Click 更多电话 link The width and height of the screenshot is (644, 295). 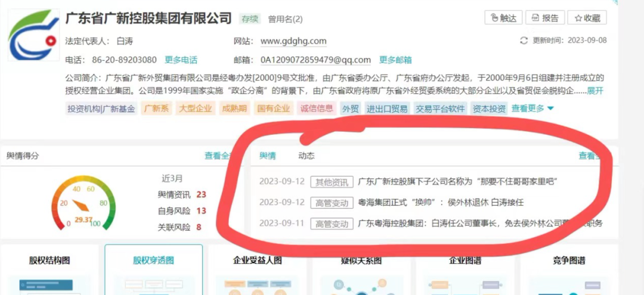(181, 60)
